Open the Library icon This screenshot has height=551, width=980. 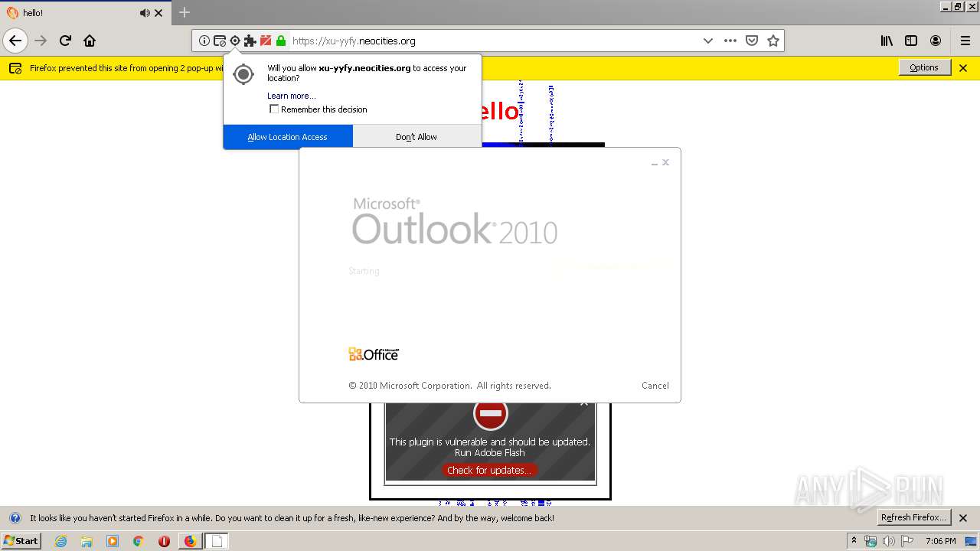(x=887, y=41)
